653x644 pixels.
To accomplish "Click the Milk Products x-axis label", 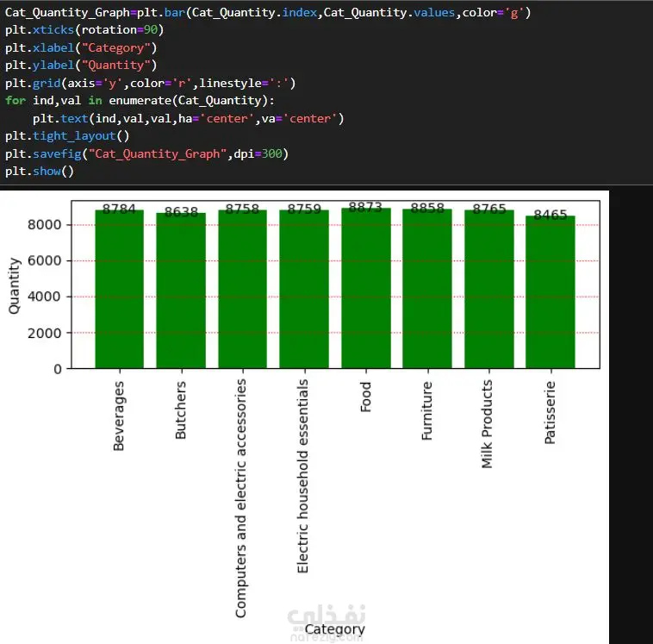I will (x=487, y=424).
